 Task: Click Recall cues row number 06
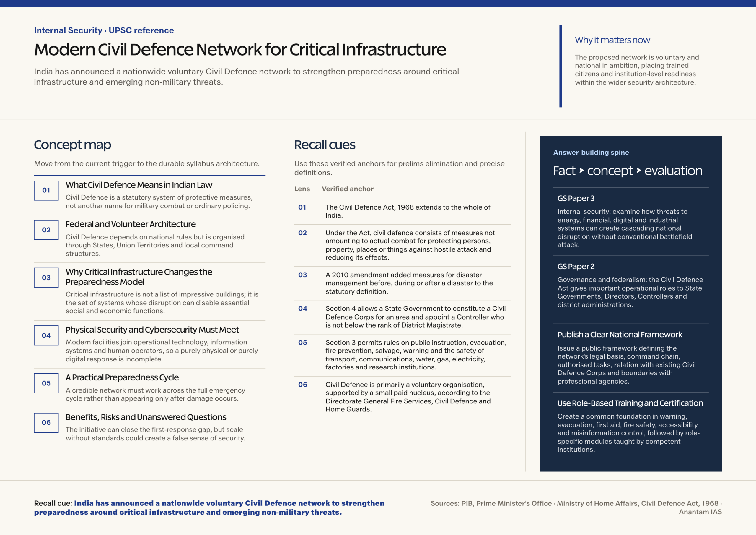click(303, 385)
